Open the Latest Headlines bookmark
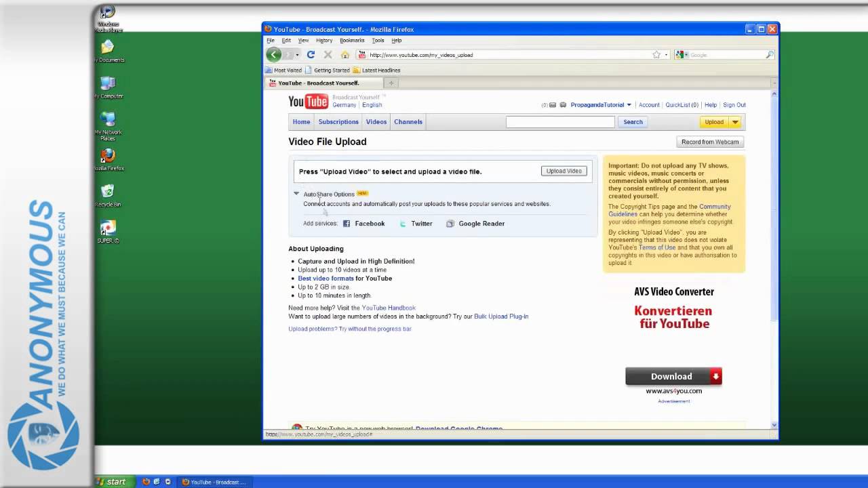 click(x=376, y=70)
